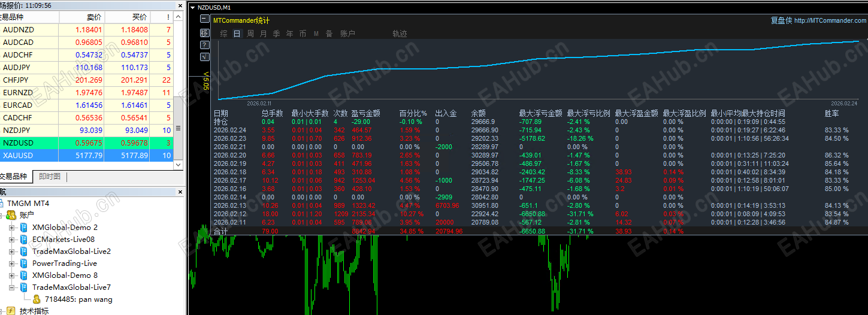Viewport: 868px width, 315px height.
Task: Select the AUDCAD symbol row
Action: click(x=87, y=43)
